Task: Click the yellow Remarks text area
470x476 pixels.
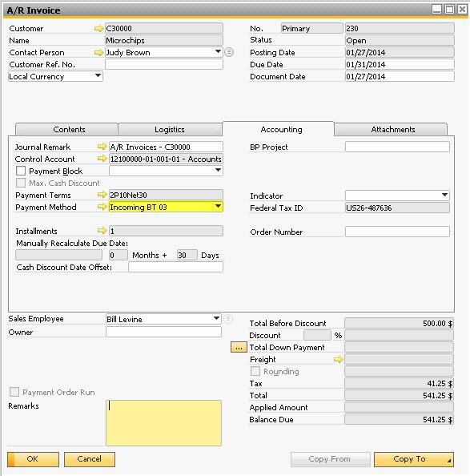Action: [164, 423]
